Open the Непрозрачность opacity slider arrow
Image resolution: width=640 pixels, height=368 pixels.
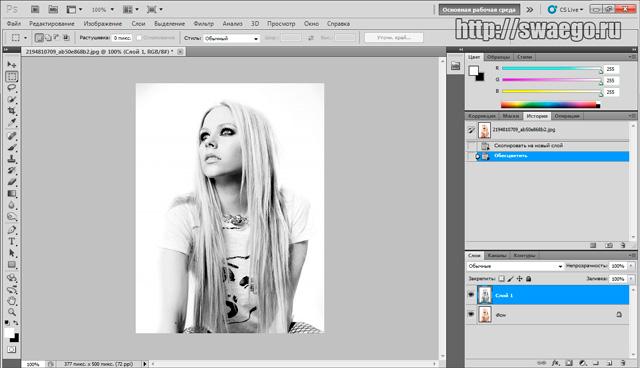631,266
